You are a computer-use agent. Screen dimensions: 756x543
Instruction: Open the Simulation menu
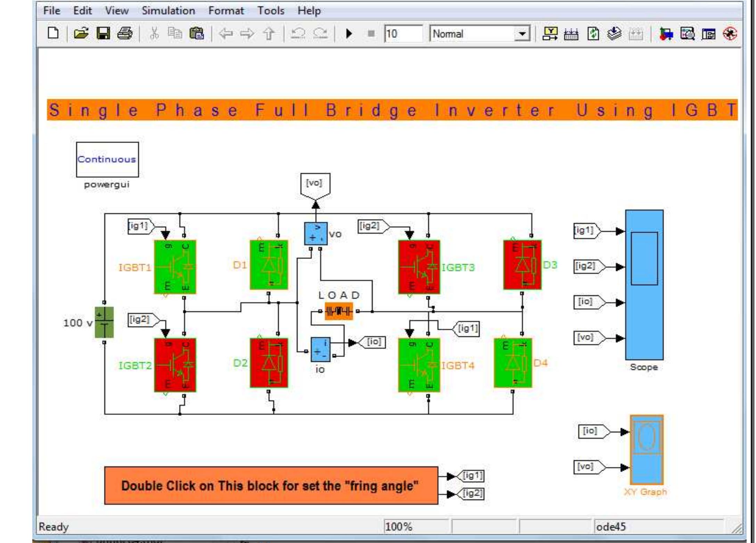(x=168, y=11)
